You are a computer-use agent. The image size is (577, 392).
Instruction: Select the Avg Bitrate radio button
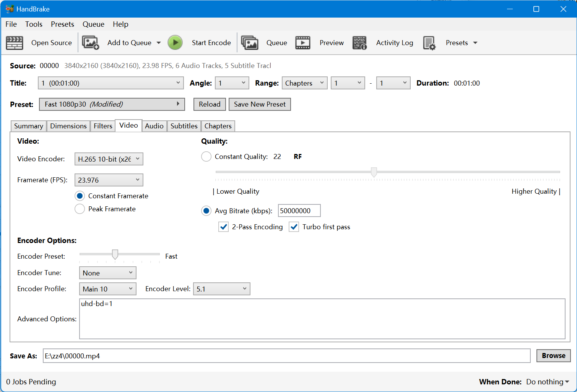pos(206,211)
